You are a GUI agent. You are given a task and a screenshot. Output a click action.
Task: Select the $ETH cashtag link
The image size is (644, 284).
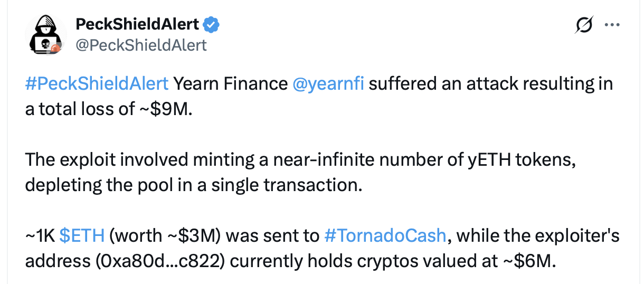coord(82,235)
